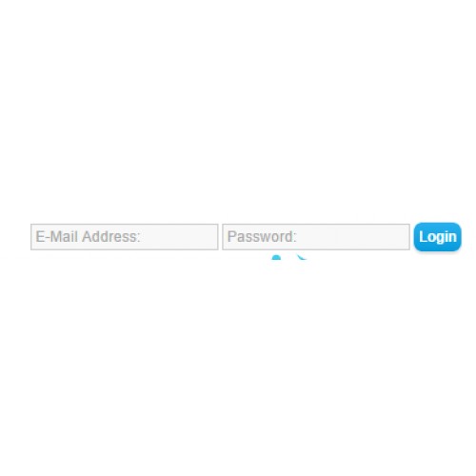
Task: Activate the Login button beside Password
Action: (437, 237)
